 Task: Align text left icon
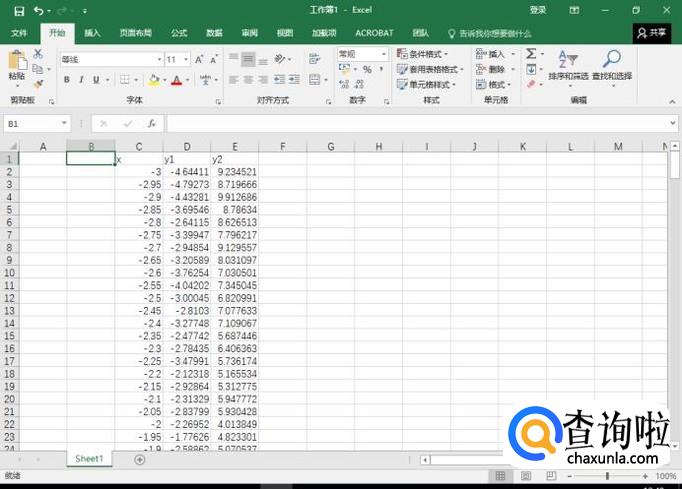pos(234,80)
